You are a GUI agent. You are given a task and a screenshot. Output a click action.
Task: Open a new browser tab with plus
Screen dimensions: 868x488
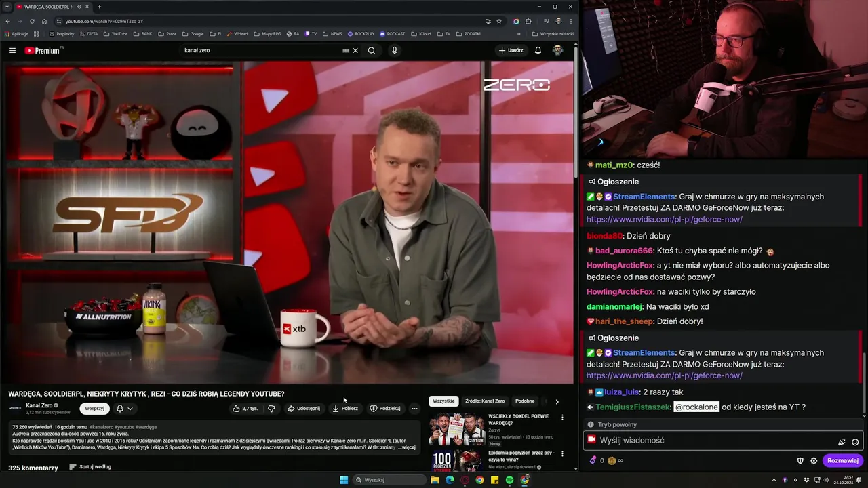[x=99, y=7]
